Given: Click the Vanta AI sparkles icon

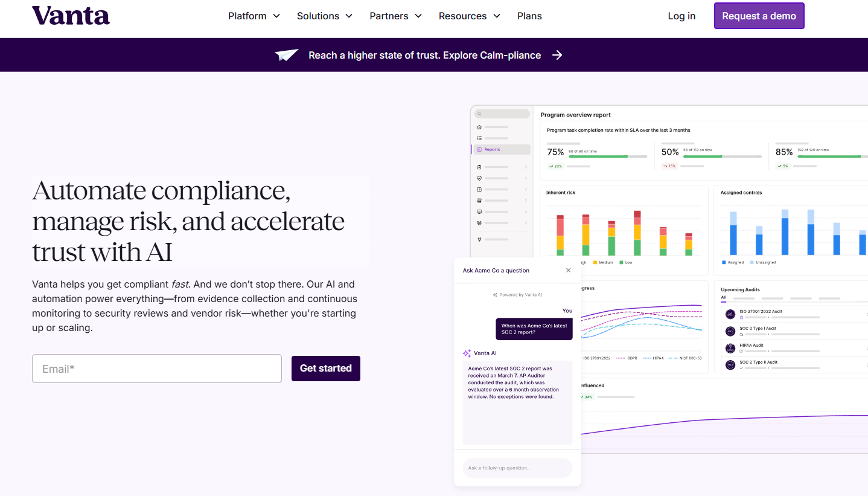Looking at the screenshot, I should click(465, 352).
